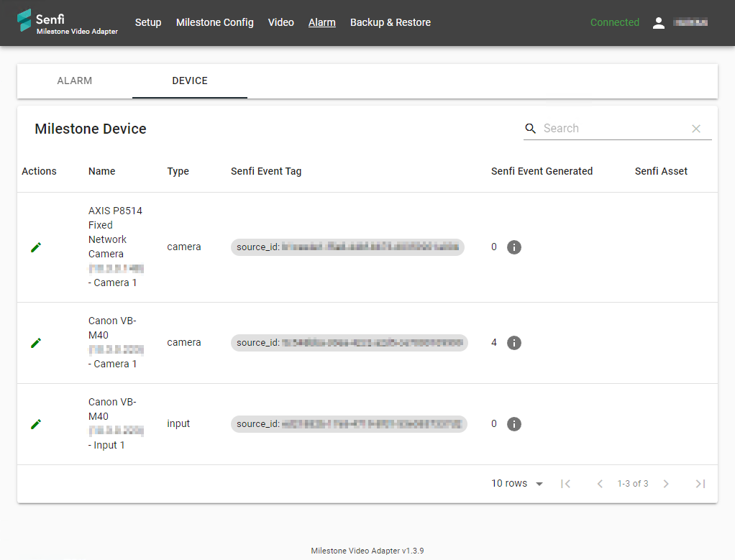Click the Milestone Device heading
735x560 pixels.
click(91, 129)
